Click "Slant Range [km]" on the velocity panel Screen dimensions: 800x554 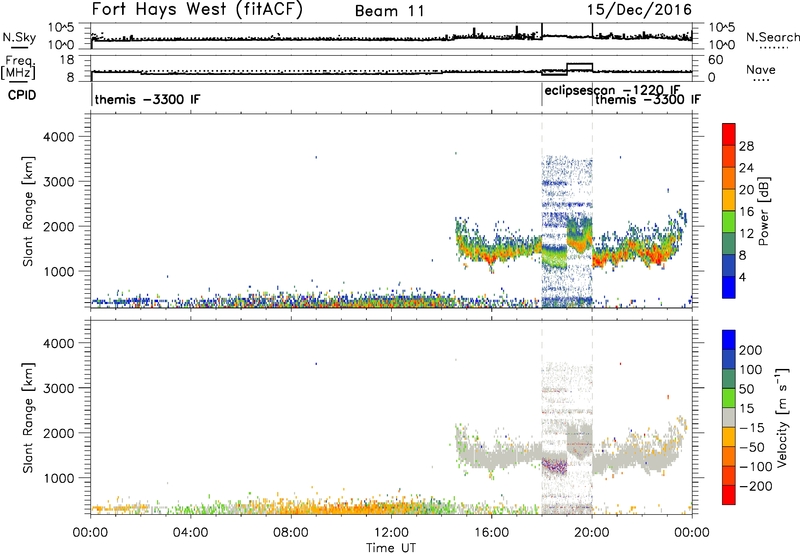coord(28,418)
